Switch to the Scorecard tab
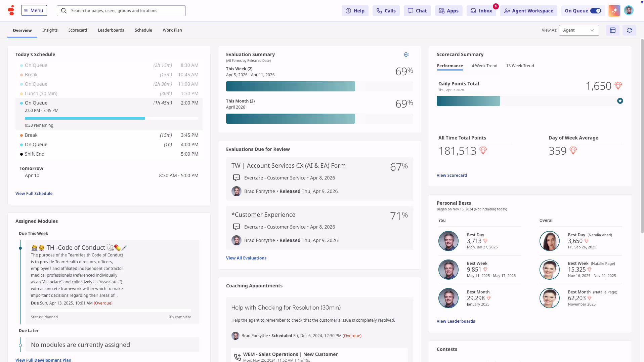Screen dimensions: 644x362 click(x=78, y=30)
